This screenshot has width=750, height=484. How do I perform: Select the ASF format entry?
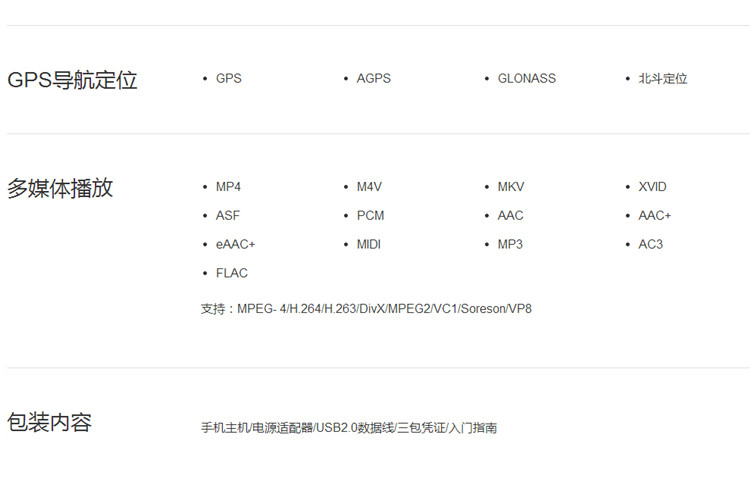pyautogui.click(x=228, y=215)
